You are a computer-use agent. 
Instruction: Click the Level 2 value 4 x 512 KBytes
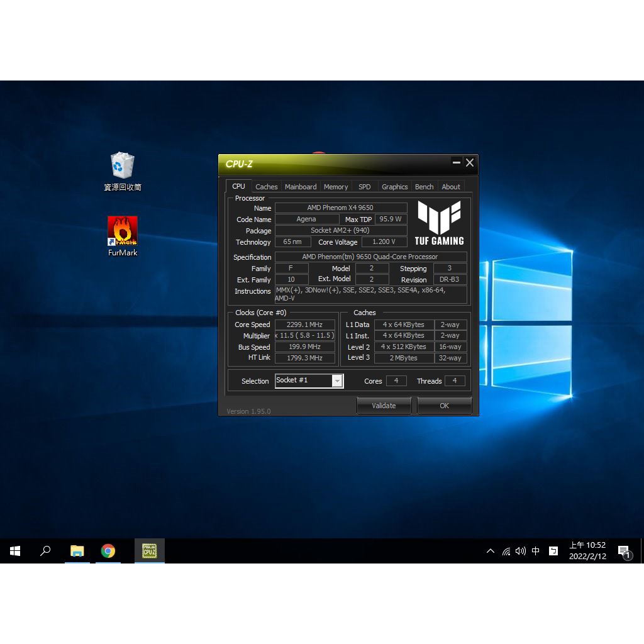pos(404,347)
